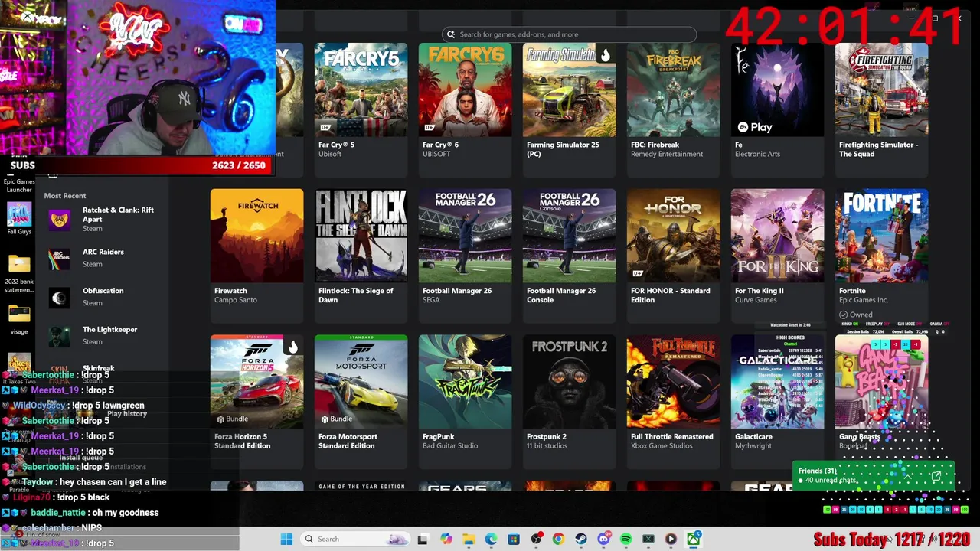Viewport: 980px width, 551px height.
Task: Open the 2022 bank statements desktop folder
Action: point(19,275)
